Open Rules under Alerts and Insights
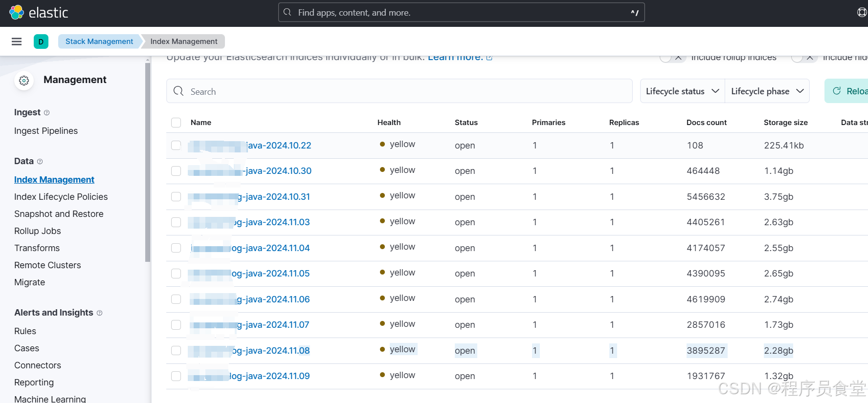The height and width of the screenshot is (403, 868). (x=25, y=331)
